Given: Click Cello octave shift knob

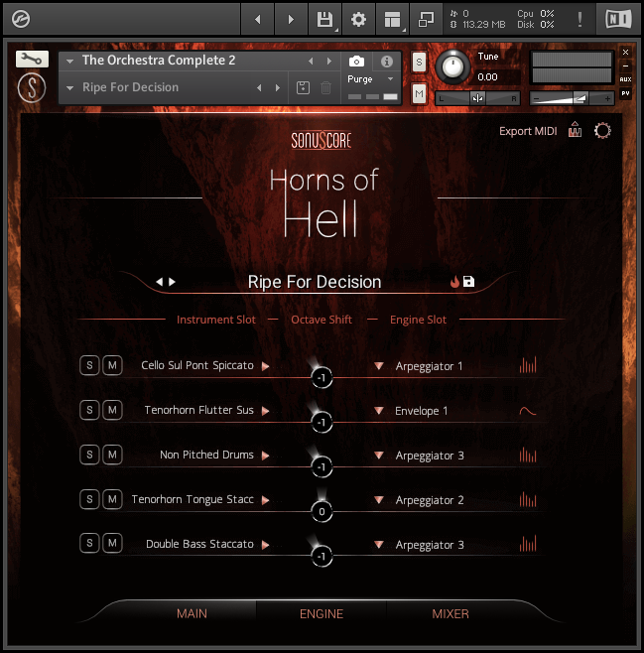Looking at the screenshot, I should point(322,378).
